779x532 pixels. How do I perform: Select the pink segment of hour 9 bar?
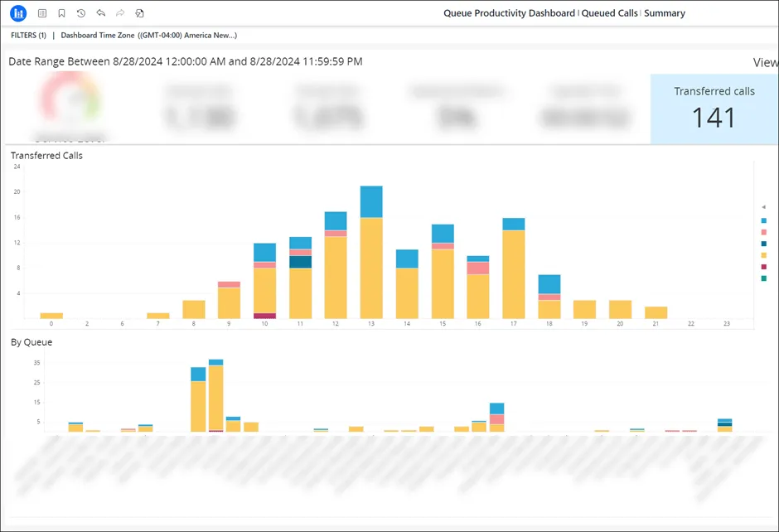pyautogui.click(x=229, y=284)
